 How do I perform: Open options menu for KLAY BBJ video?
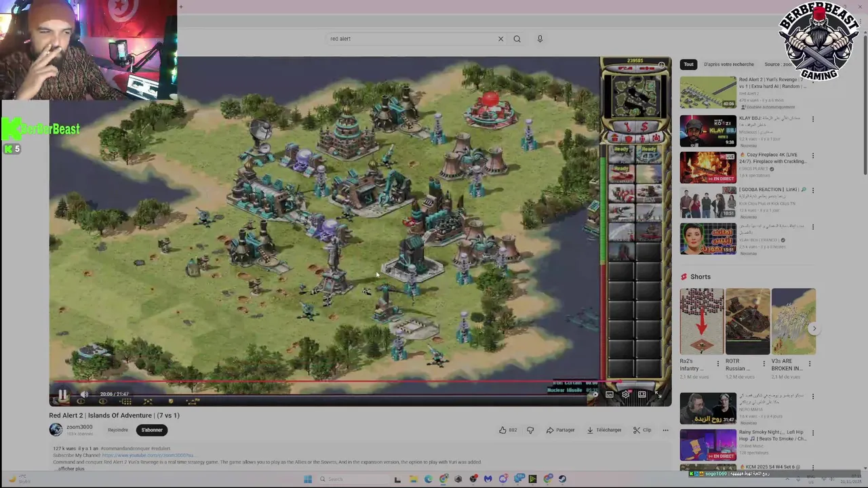click(x=812, y=119)
